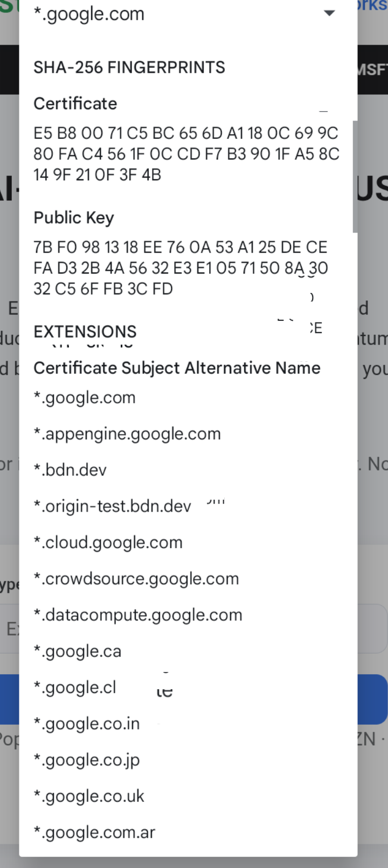Click the Certificate fingerprint hex value
This screenshot has width=388, height=868.
(x=186, y=154)
